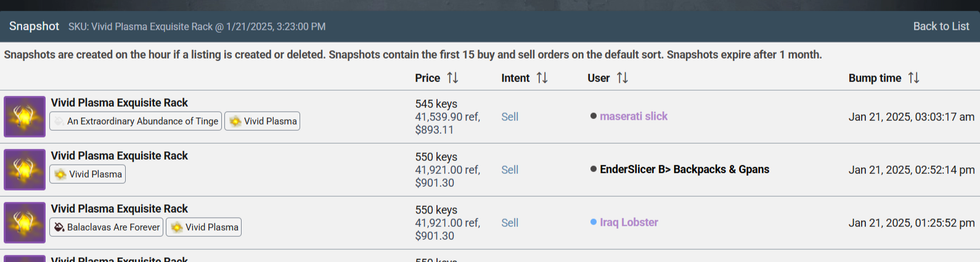This screenshot has height=262, width=980.
Task: Open maserati slick user profile
Action: tap(633, 117)
